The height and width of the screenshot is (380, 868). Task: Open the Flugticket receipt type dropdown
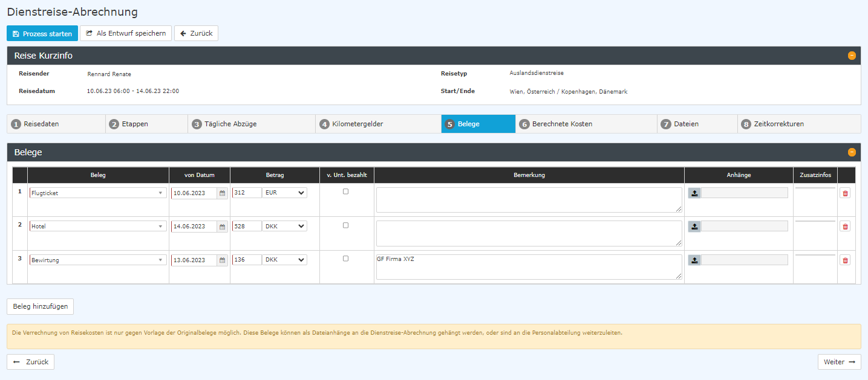(98, 193)
